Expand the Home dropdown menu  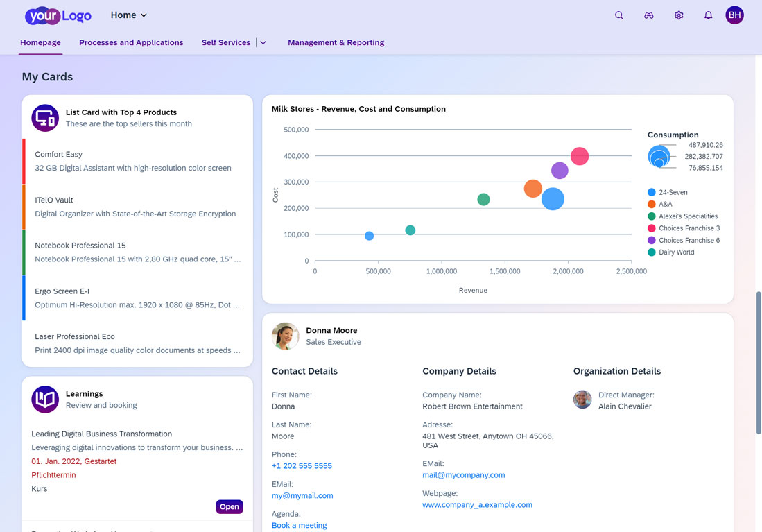pos(129,15)
